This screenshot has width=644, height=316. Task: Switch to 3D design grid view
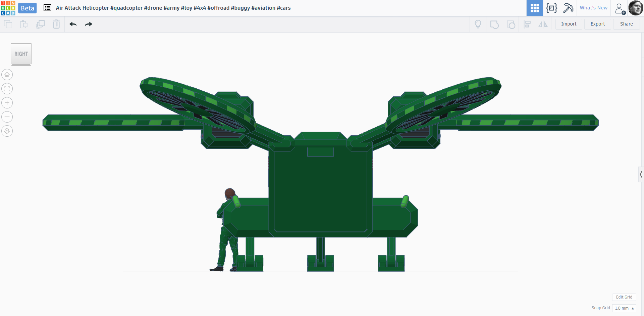[535, 8]
